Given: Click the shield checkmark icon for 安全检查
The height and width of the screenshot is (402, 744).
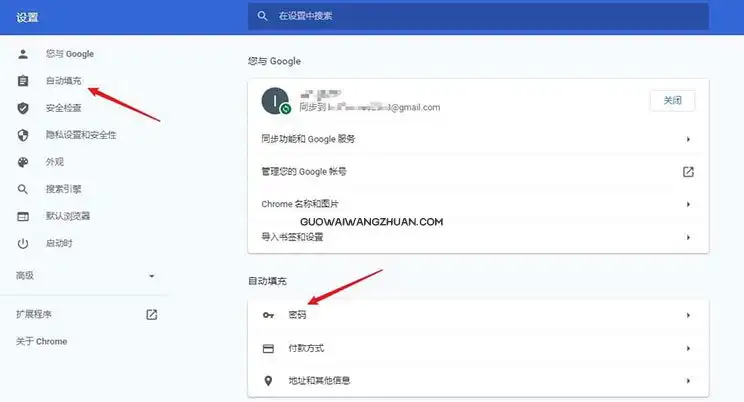Looking at the screenshot, I should (23, 108).
